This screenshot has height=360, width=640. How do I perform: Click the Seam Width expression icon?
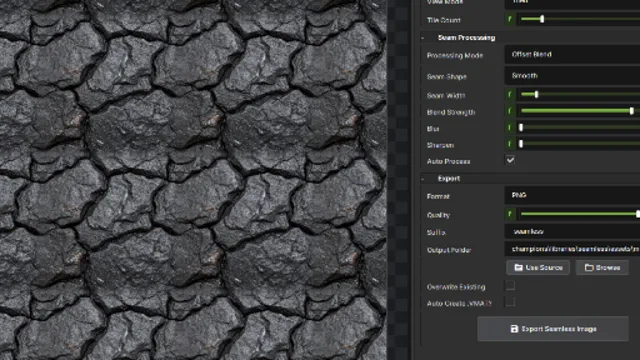coord(510,95)
